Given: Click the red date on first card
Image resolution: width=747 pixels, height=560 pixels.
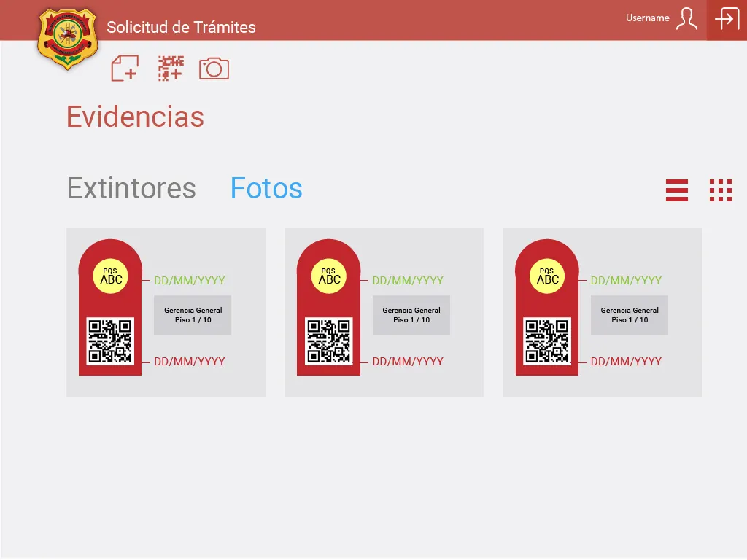Looking at the screenshot, I should pos(190,362).
